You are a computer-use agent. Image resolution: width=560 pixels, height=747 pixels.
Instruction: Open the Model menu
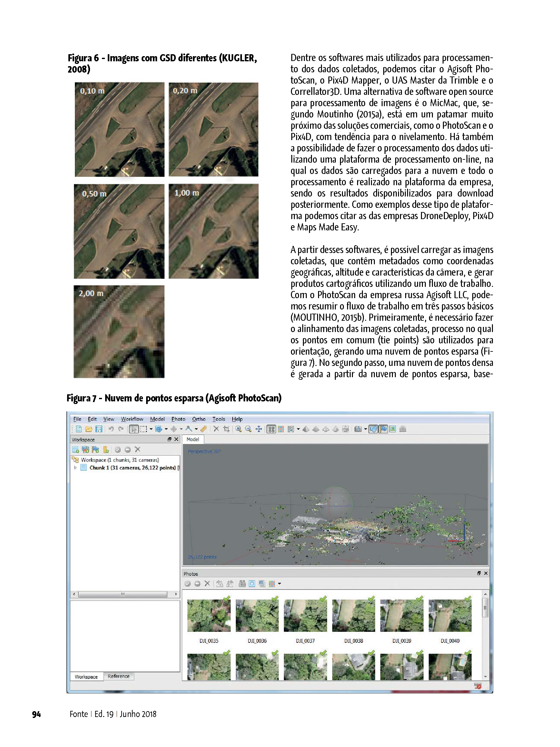point(157,419)
